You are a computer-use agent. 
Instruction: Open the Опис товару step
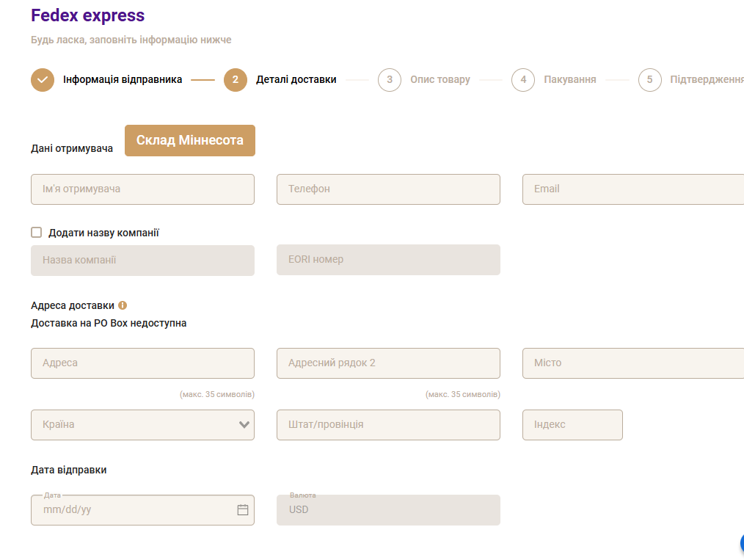pyautogui.click(x=440, y=80)
